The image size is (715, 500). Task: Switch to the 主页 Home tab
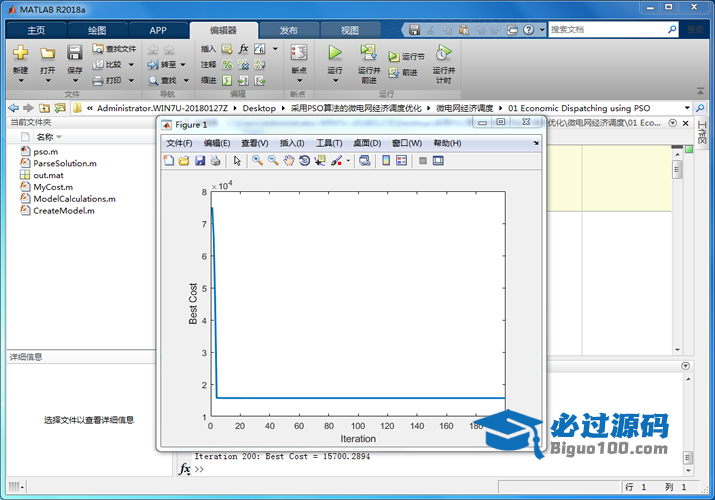(36, 31)
